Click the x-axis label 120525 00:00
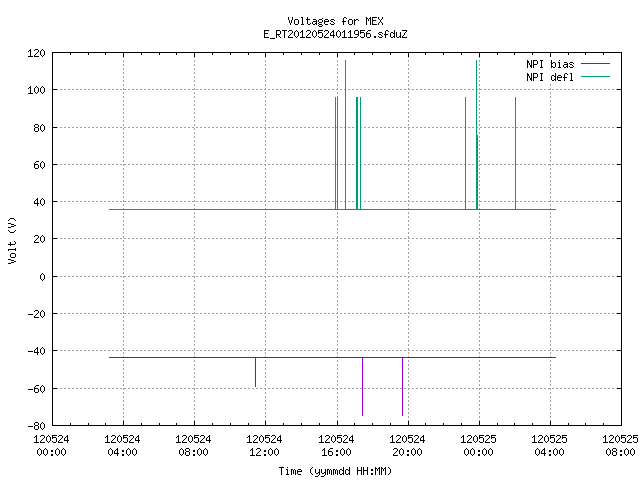 (478, 446)
